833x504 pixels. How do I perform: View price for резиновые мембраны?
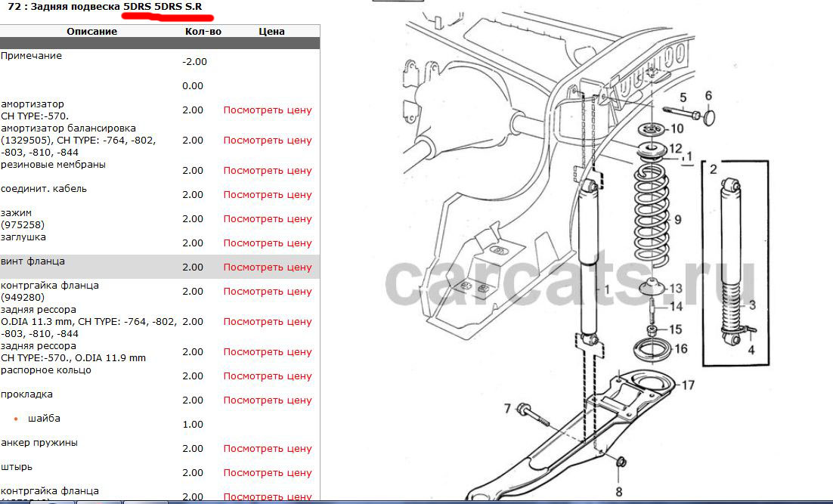[267, 171]
